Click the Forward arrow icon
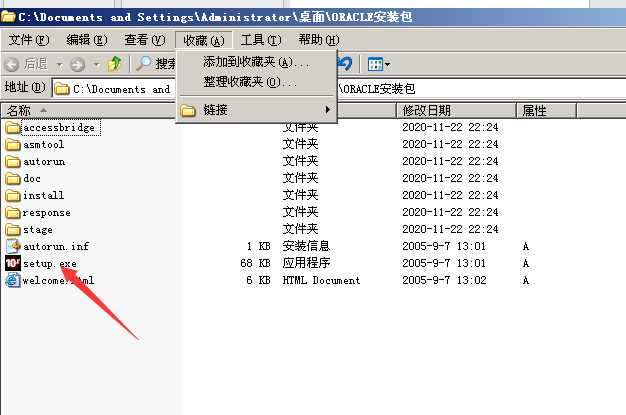Viewport: 626px width, 415px height. click(x=77, y=64)
